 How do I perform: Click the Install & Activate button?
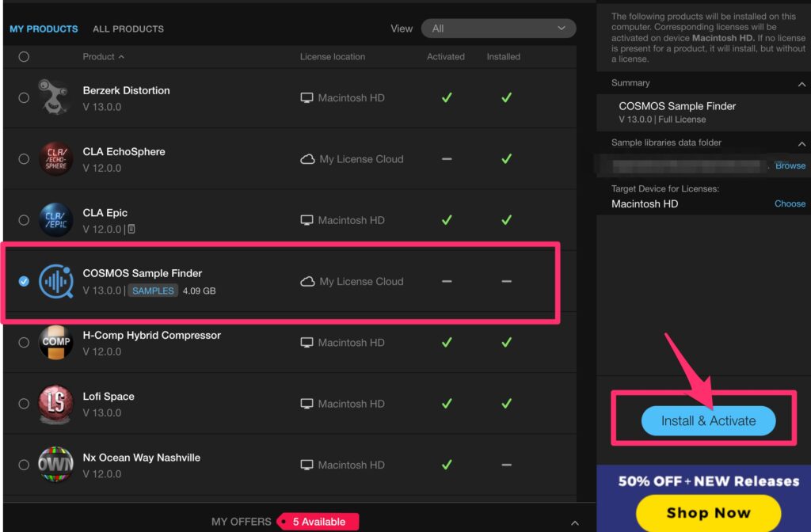(x=708, y=421)
